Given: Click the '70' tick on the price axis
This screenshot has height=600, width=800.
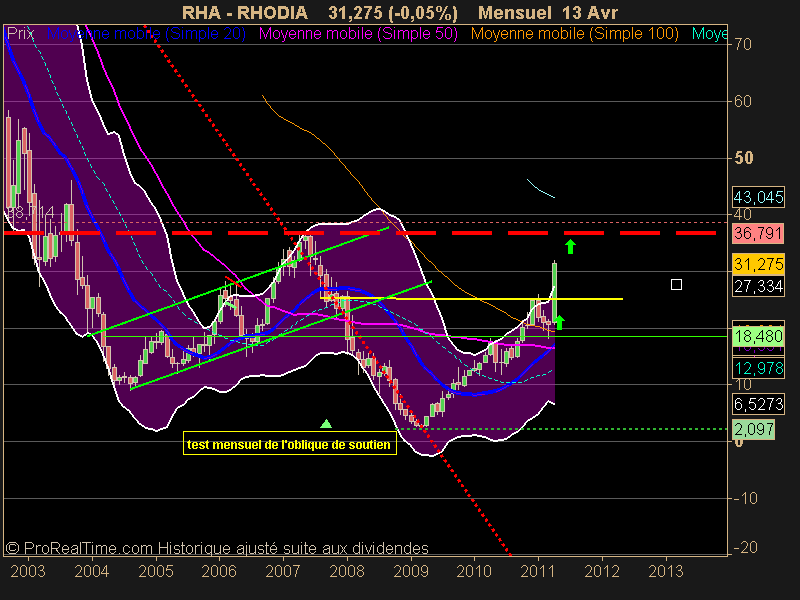Looking at the screenshot, I should (743, 44).
